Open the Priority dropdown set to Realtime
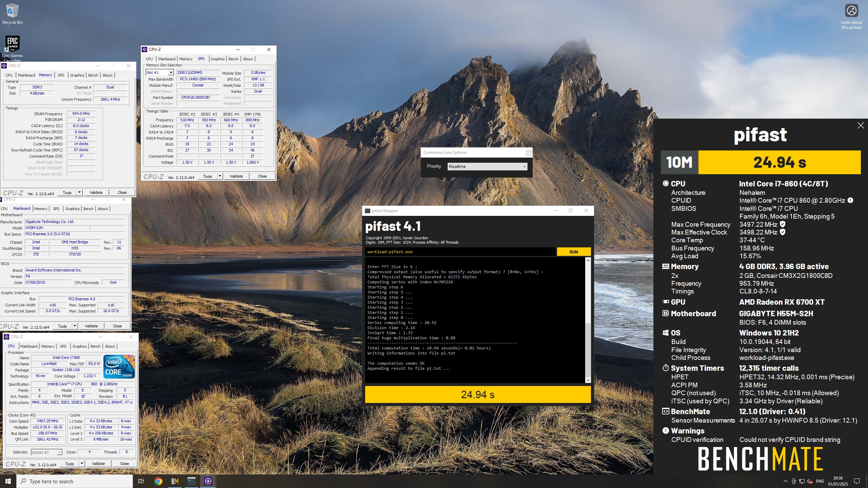 tap(487, 166)
